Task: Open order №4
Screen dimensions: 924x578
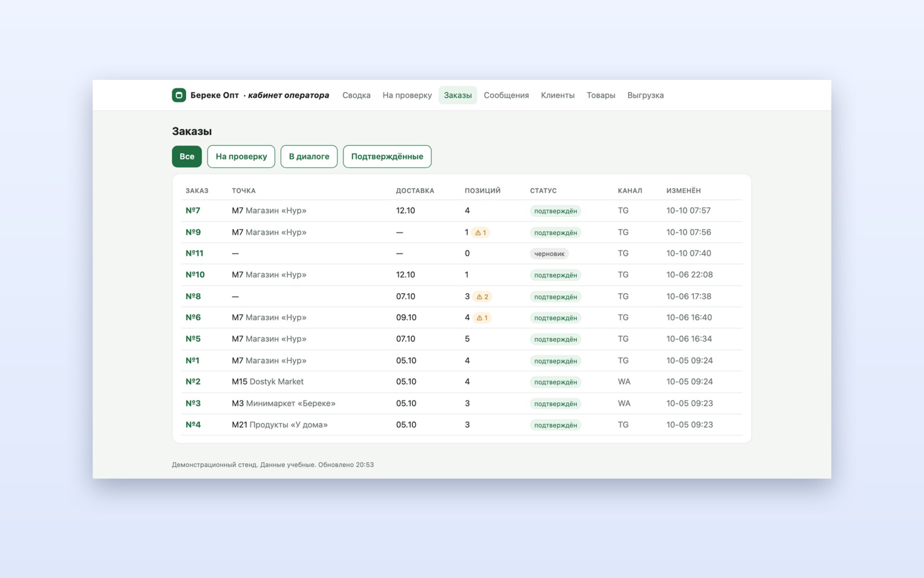Action: point(193,424)
